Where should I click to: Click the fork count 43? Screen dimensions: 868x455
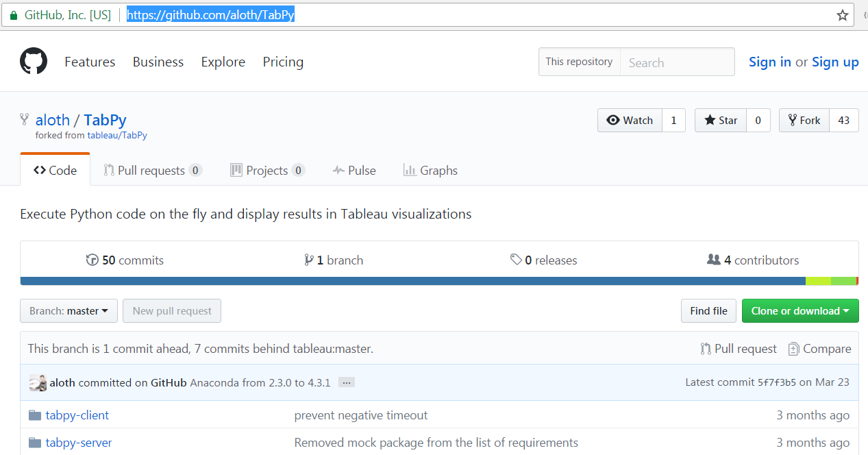(844, 120)
